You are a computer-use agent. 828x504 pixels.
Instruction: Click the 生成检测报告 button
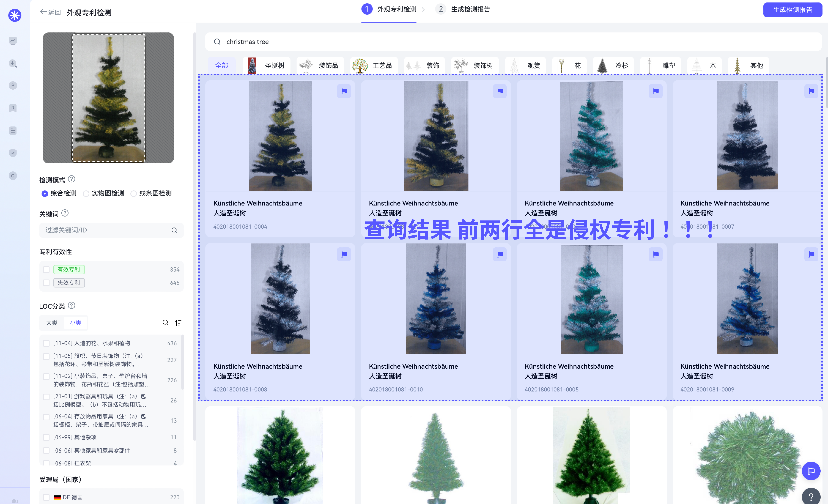[792, 10]
